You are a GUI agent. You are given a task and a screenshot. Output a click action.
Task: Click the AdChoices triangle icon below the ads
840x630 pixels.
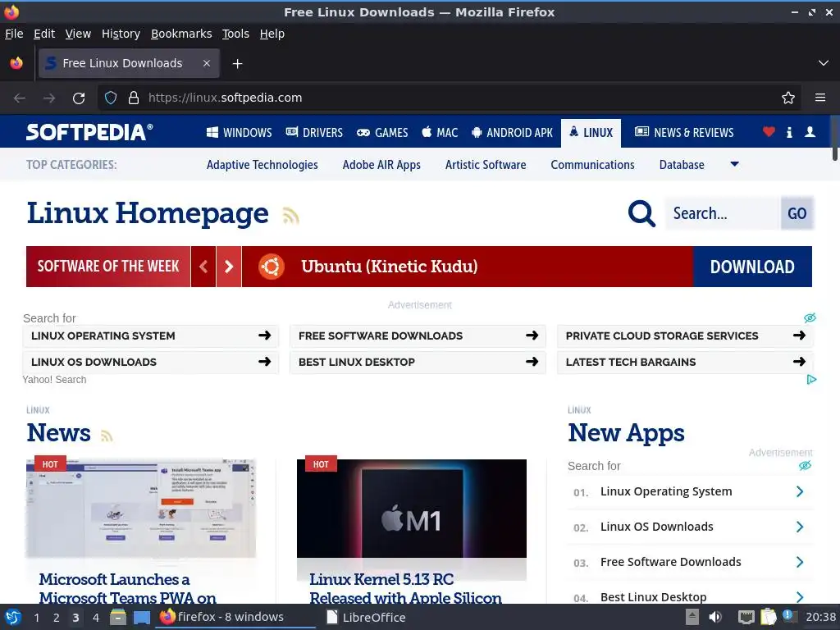811,379
